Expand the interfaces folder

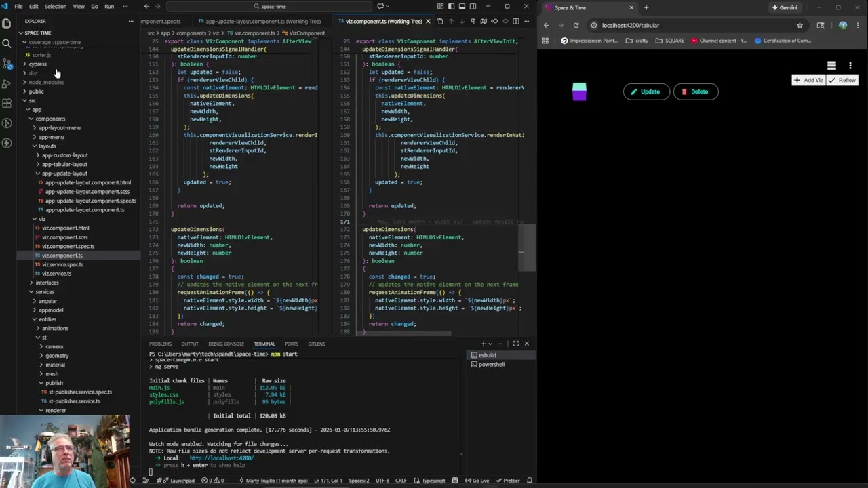(47, 283)
